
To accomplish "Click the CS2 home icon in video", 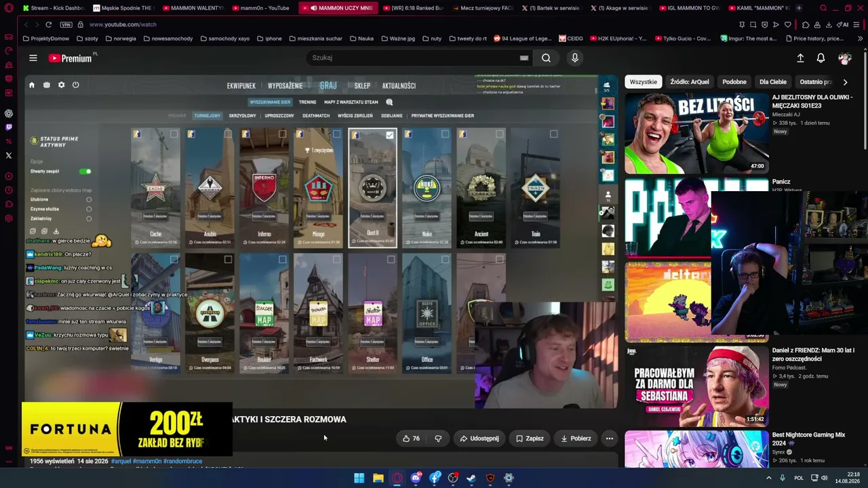I will [x=31, y=85].
